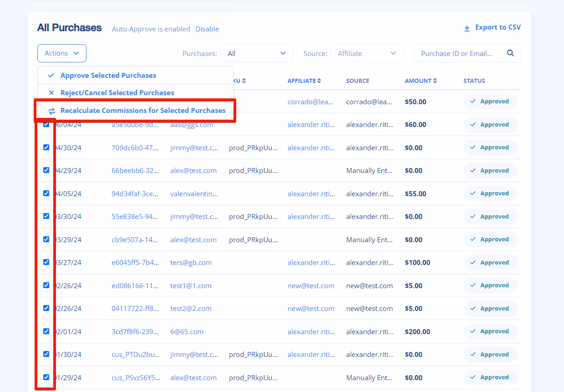Click the sort arrows on SKU column

click(243, 80)
